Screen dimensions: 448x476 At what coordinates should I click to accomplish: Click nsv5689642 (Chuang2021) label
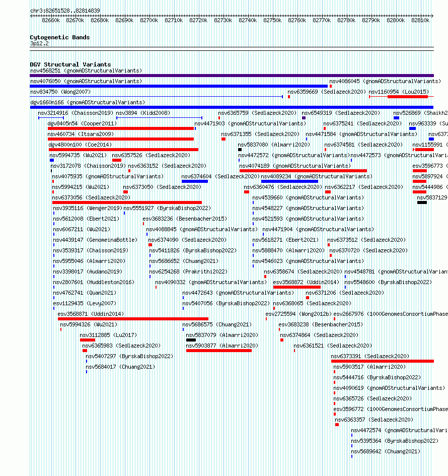[x=386, y=451]
